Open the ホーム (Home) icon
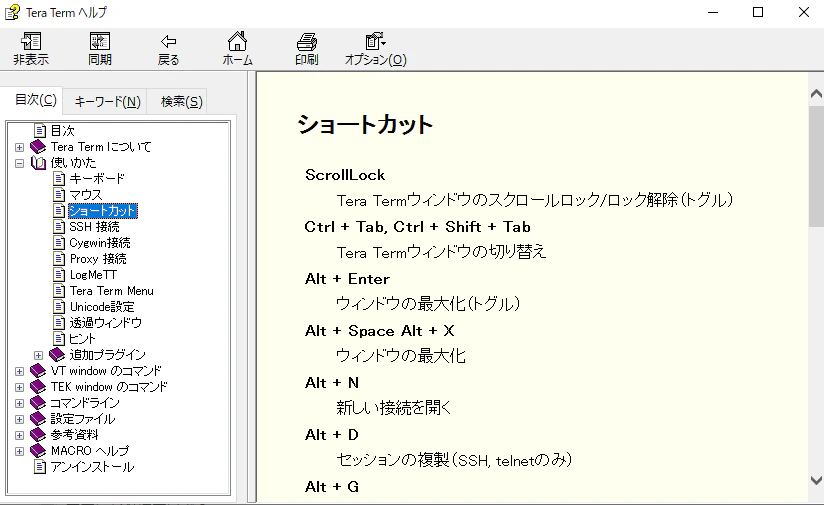Image resolution: width=824 pixels, height=505 pixels. pyautogui.click(x=237, y=41)
